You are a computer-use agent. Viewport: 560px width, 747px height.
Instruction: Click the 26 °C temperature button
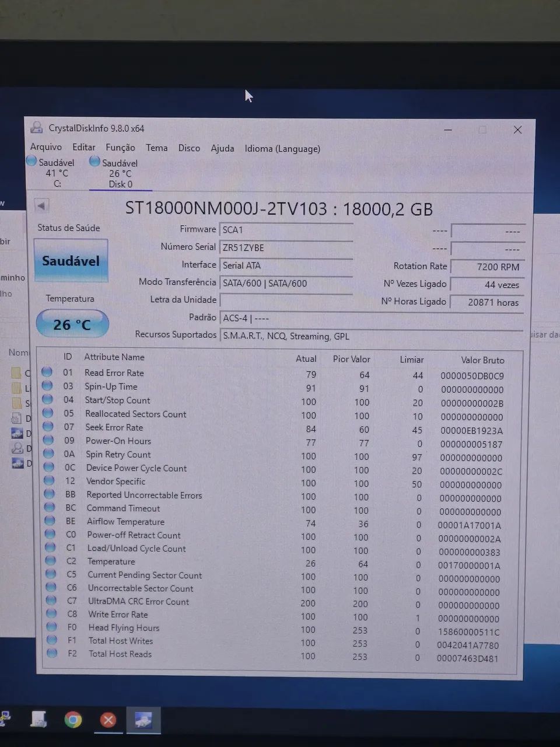point(72,324)
